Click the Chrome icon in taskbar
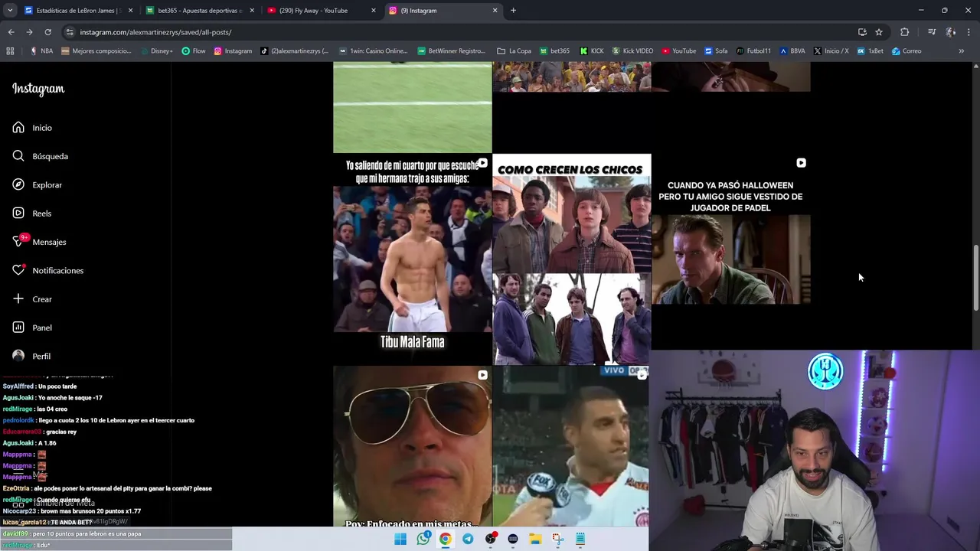The height and width of the screenshot is (551, 980). point(445,539)
